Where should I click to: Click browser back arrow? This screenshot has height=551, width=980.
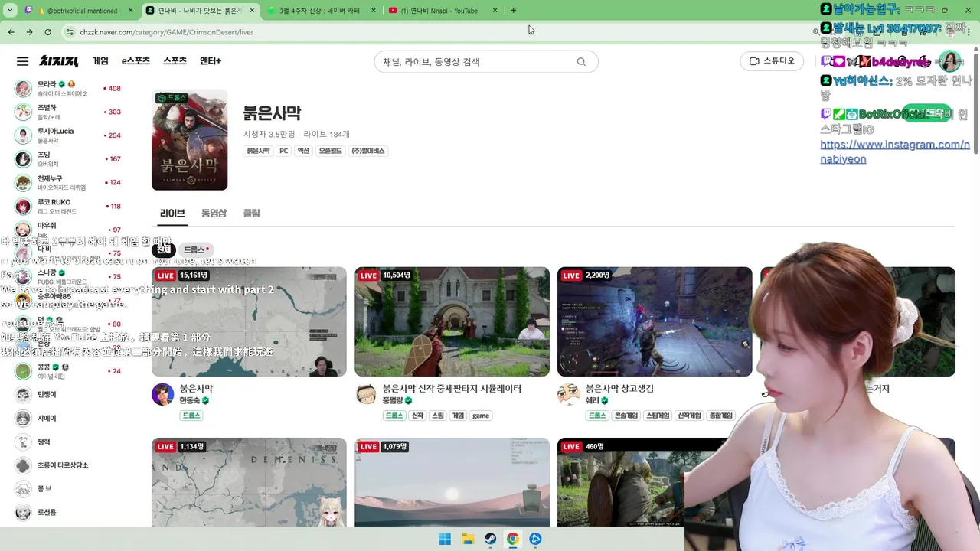pos(11,32)
